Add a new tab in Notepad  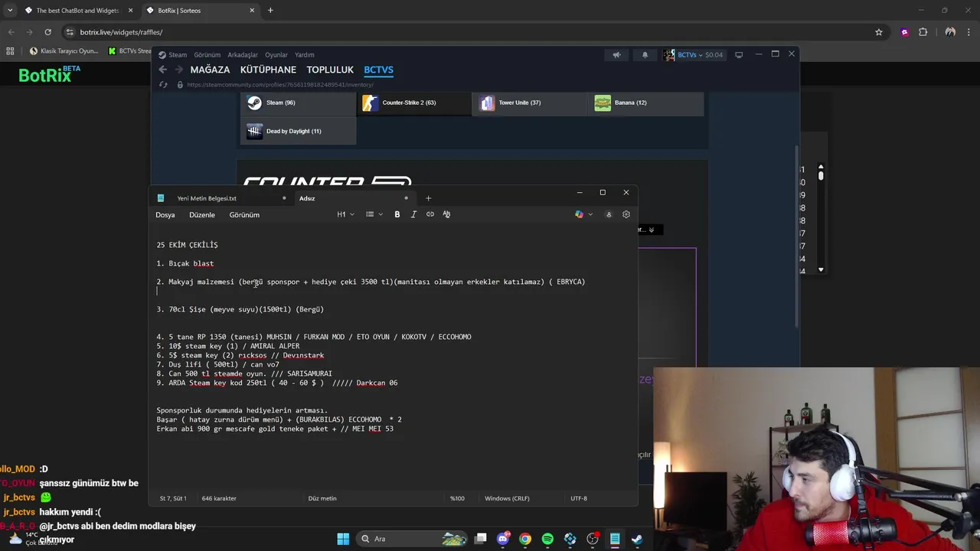428,198
